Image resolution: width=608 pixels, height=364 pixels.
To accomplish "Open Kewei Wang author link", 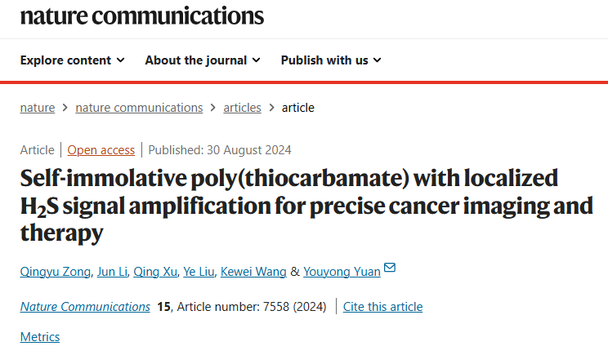I will tap(253, 272).
